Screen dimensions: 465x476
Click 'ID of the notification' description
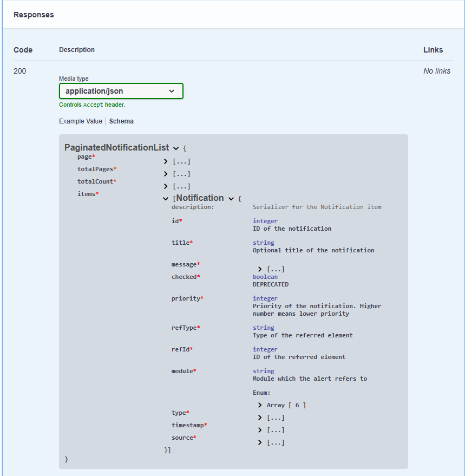[292, 229]
